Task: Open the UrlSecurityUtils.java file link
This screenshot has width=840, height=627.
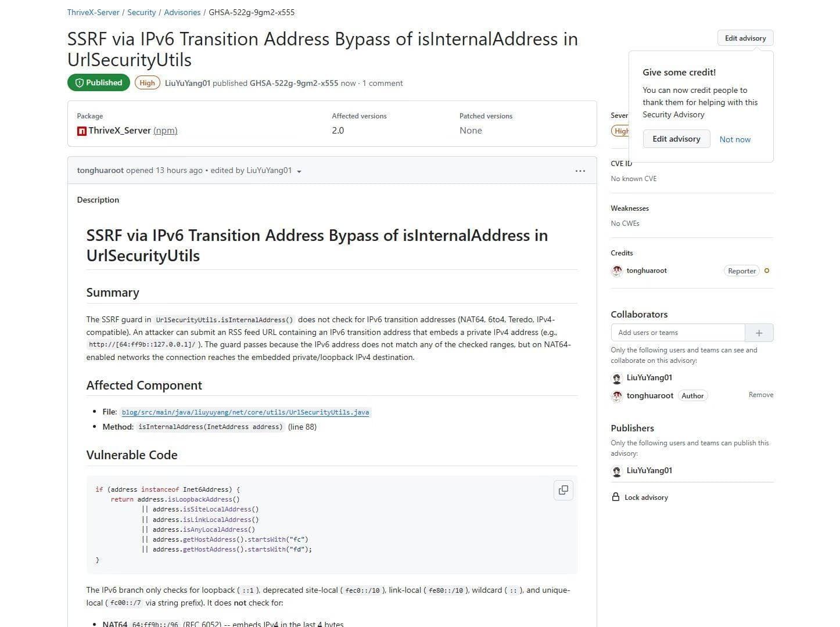Action: (245, 412)
